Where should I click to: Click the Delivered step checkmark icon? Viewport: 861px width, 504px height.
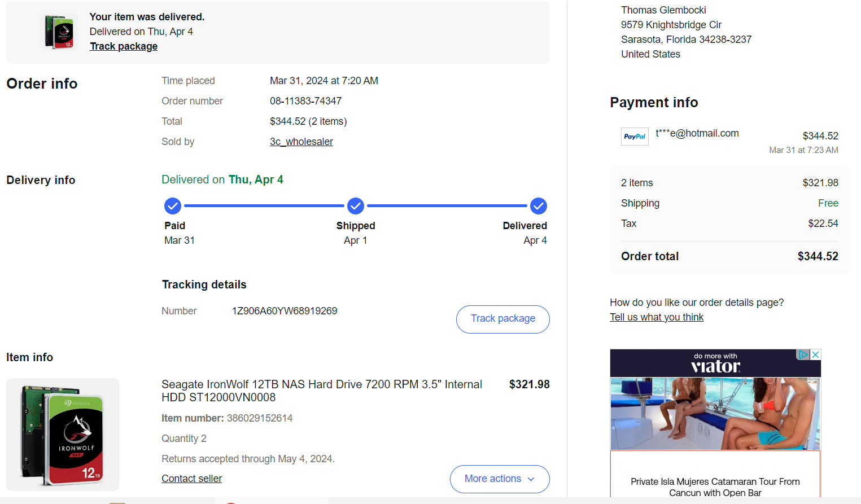click(539, 206)
